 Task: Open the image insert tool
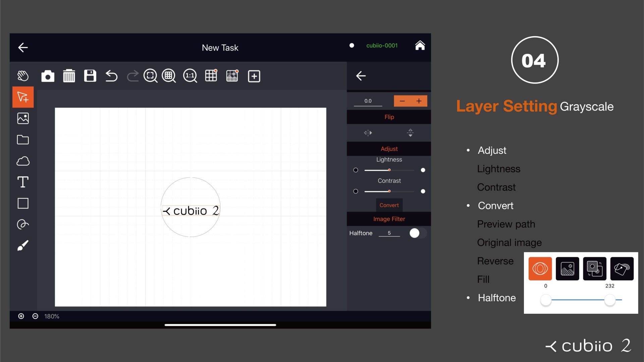pyautogui.click(x=22, y=118)
